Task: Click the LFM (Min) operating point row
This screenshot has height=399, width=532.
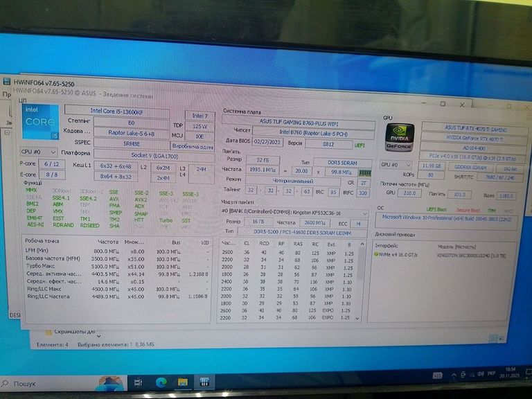Action: pos(117,251)
